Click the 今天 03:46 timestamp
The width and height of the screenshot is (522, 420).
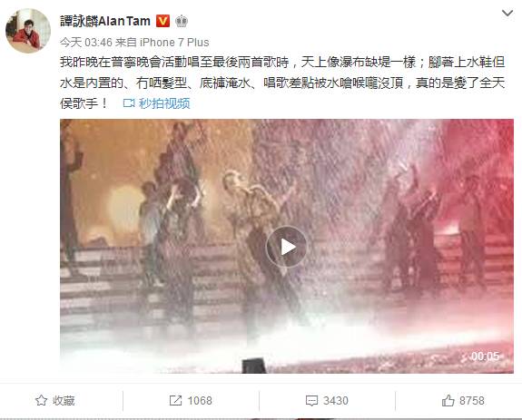(86, 43)
